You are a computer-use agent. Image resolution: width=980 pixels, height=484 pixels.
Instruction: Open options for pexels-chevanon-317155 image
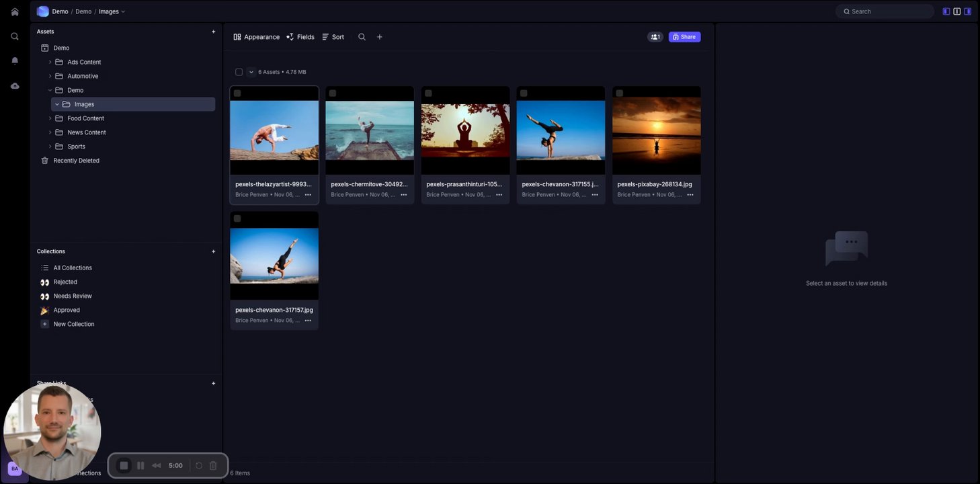[595, 195]
